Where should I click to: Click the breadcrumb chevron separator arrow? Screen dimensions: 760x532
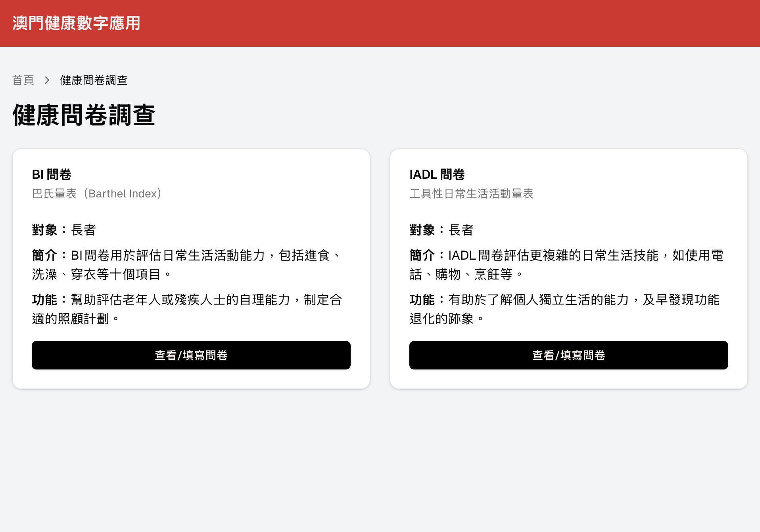click(x=47, y=80)
